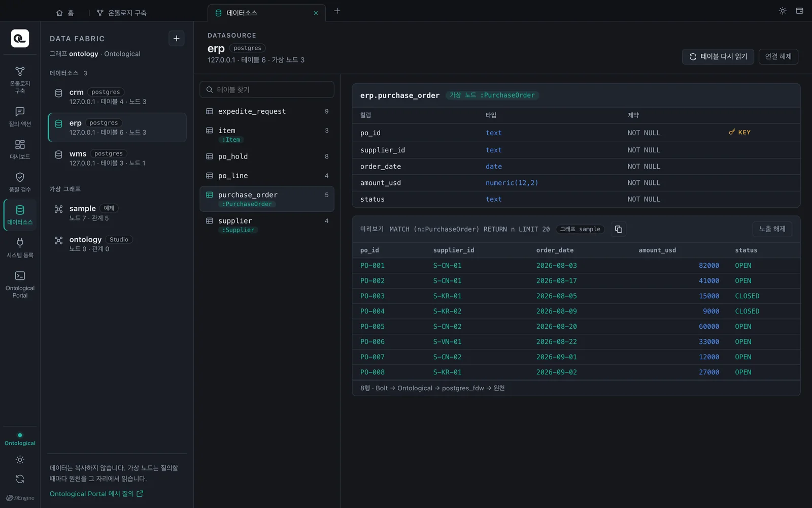
Task: Click the 노출 해제 button
Action: (772, 229)
